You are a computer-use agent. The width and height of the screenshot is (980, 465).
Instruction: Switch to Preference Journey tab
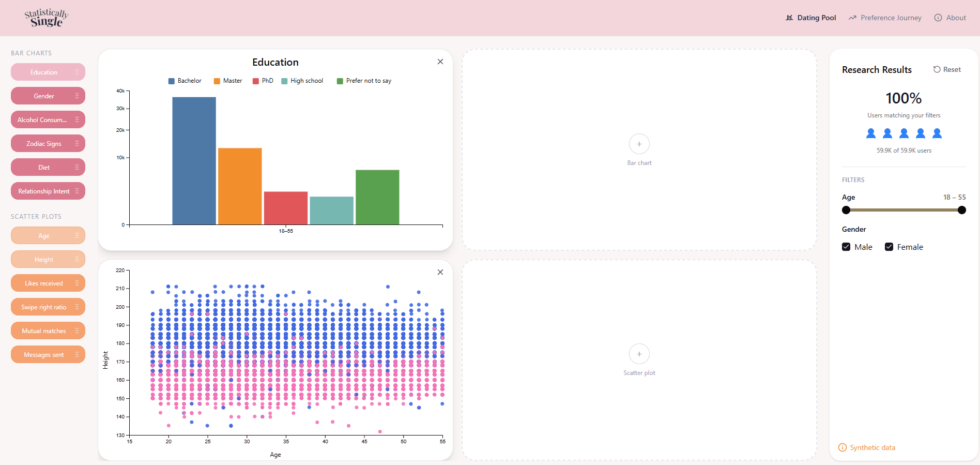(885, 18)
